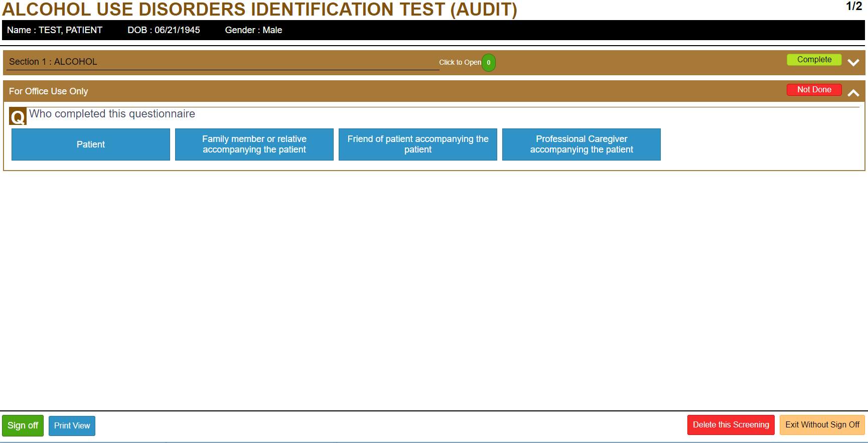The image size is (868, 443).
Task: Select Friend of patient accompanying option
Action: [x=417, y=144]
